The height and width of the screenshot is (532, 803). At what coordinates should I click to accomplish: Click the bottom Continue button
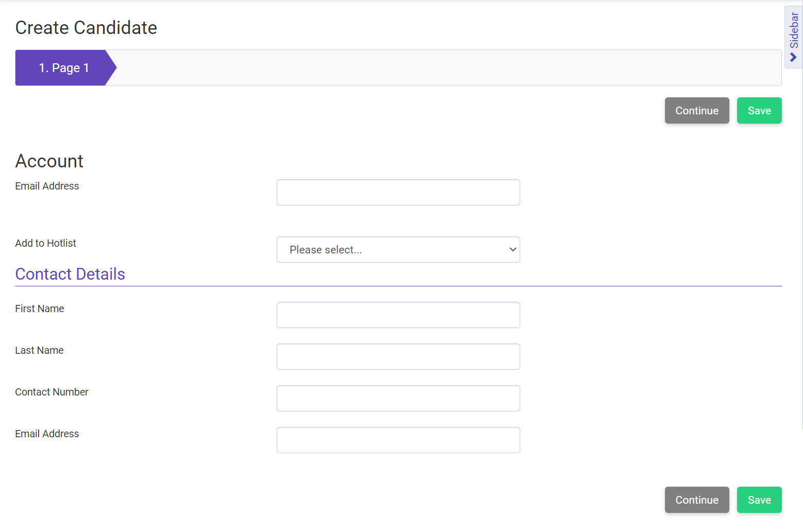pos(696,500)
